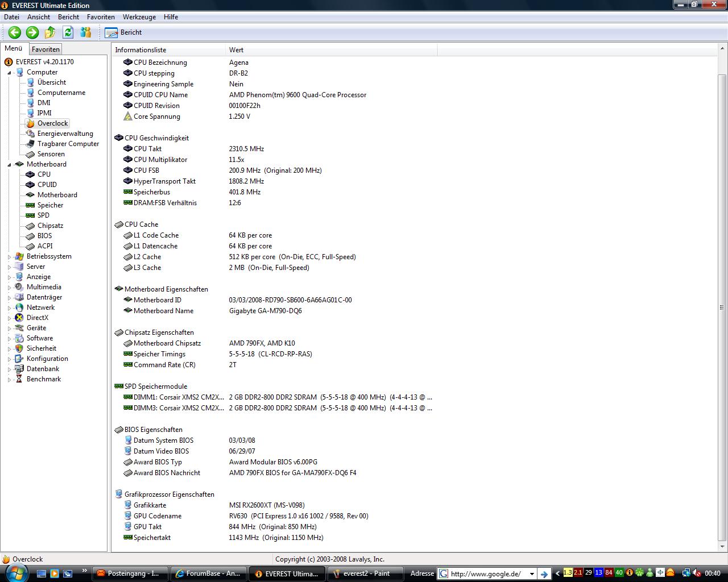The image size is (728, 582).
Task: Click the Users toolbar icon
Action: click(86, 32)
